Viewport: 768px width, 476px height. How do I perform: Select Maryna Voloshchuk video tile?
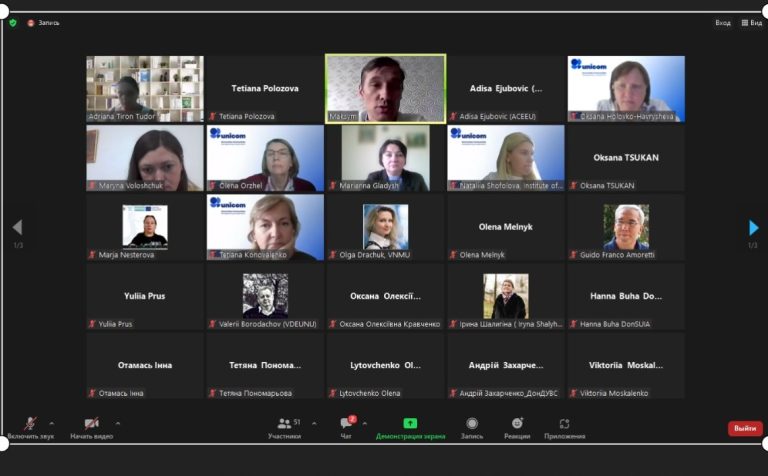pos(145,158)
